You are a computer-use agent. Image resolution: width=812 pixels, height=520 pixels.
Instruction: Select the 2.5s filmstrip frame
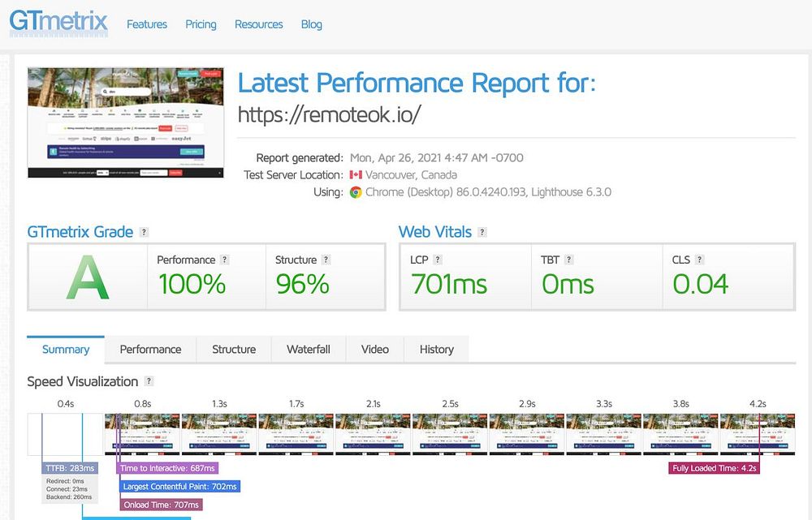[x=450, y=434]
